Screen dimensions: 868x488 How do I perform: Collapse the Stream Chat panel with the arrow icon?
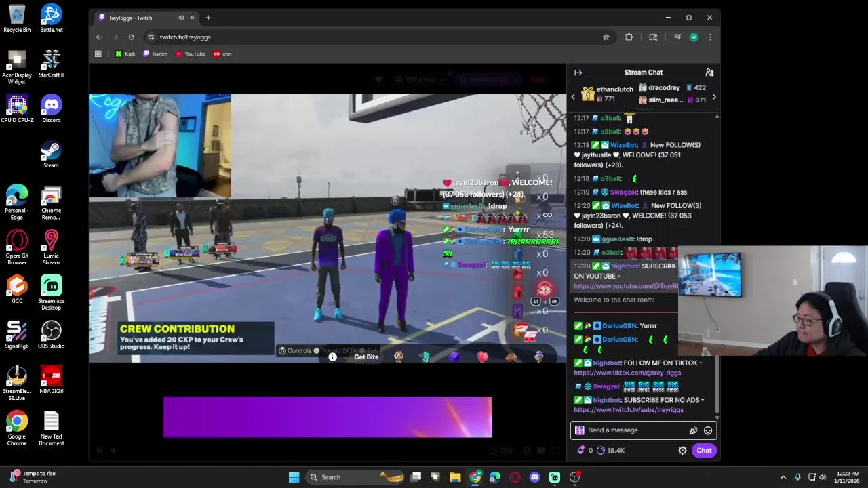click(x=578, y=73)
